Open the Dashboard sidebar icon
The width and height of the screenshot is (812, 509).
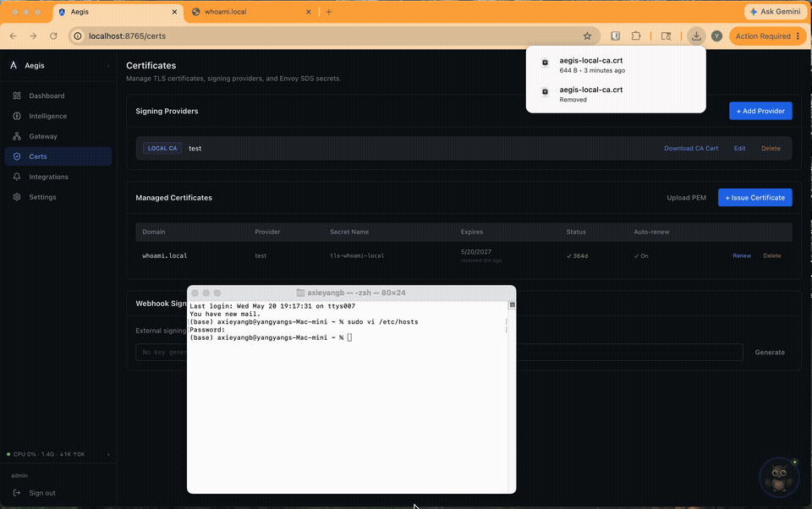pos(17,96)
